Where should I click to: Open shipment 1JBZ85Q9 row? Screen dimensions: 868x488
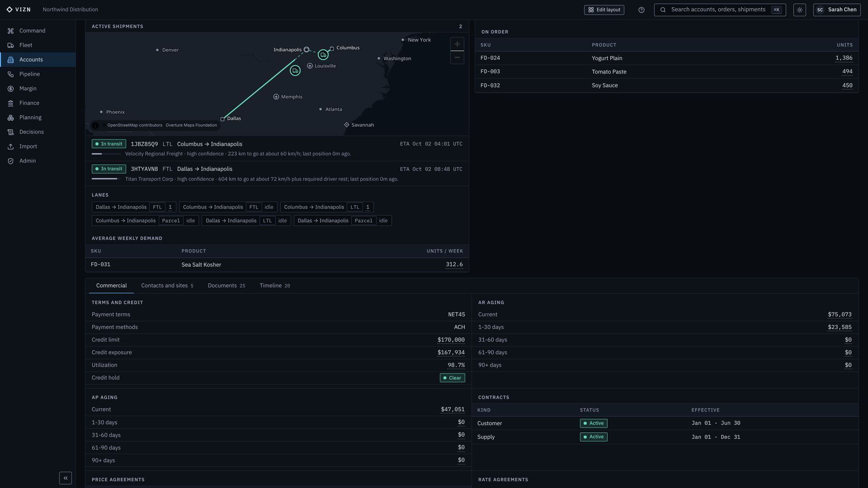coord(277,149)
